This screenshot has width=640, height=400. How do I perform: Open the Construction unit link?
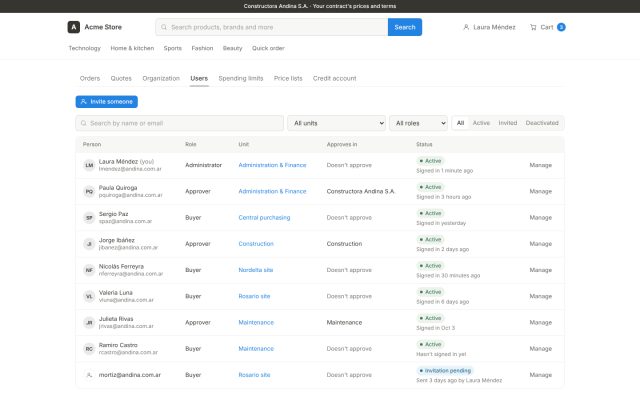coord(256,244)
